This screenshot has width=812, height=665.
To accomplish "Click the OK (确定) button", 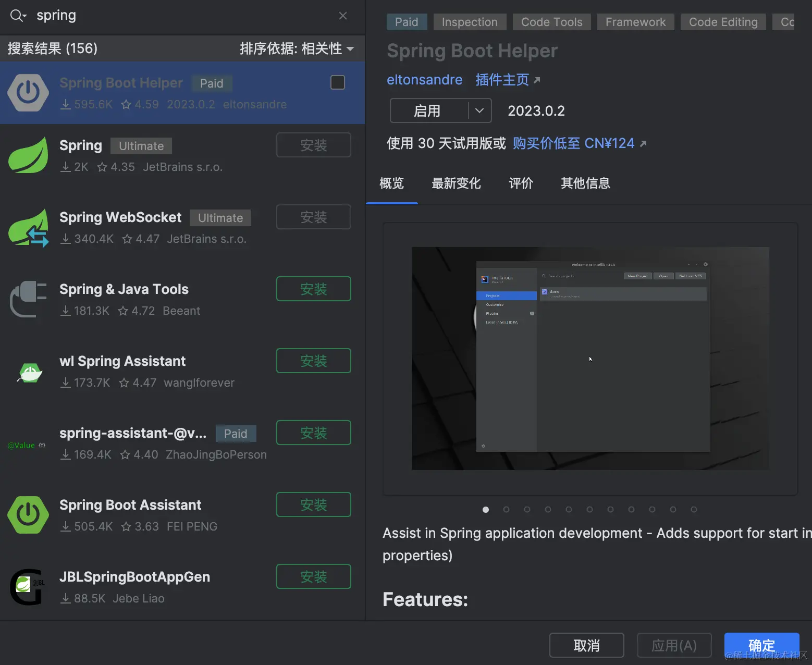I will tap(762, 645).
